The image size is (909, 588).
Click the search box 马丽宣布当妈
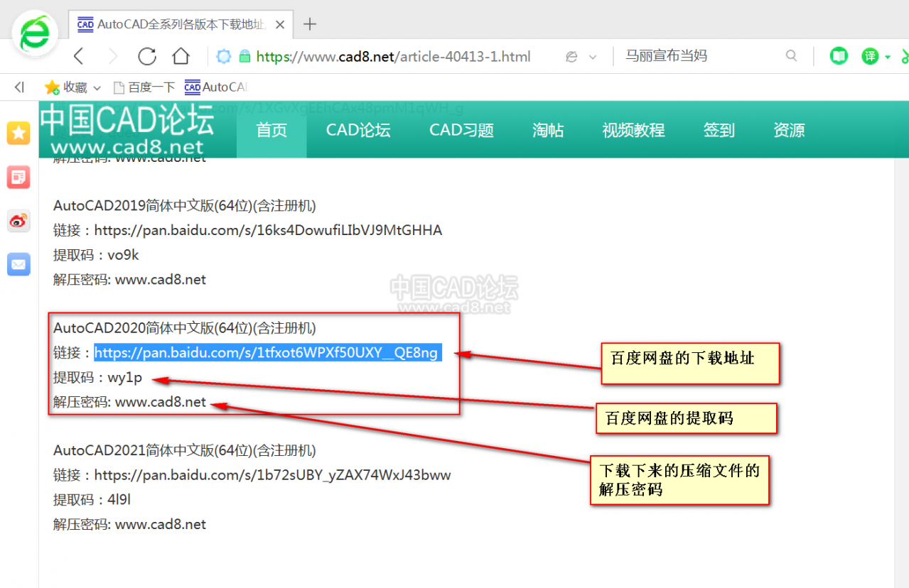pyautogui.click(x=666, y=55)
